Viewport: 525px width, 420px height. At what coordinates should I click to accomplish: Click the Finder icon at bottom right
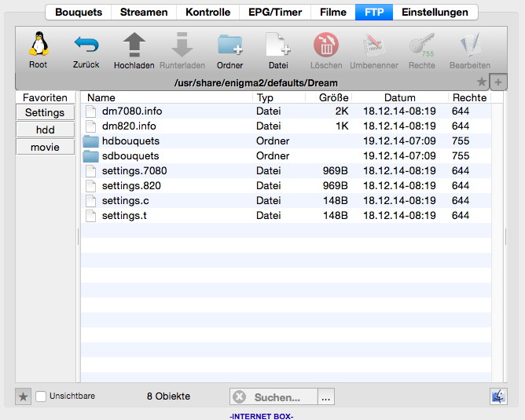[497, 396]
